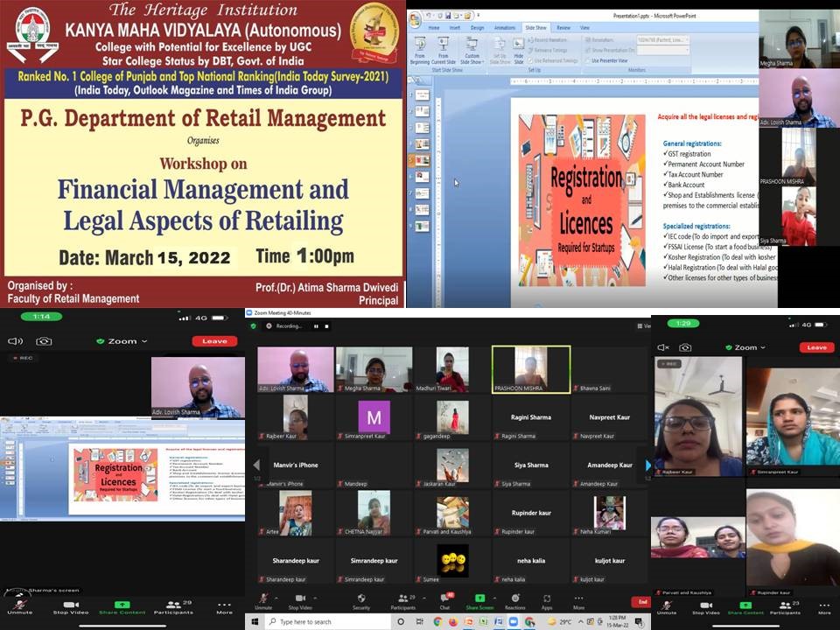Open the Custom Slide Show dropdown

[x=472, y=51]
